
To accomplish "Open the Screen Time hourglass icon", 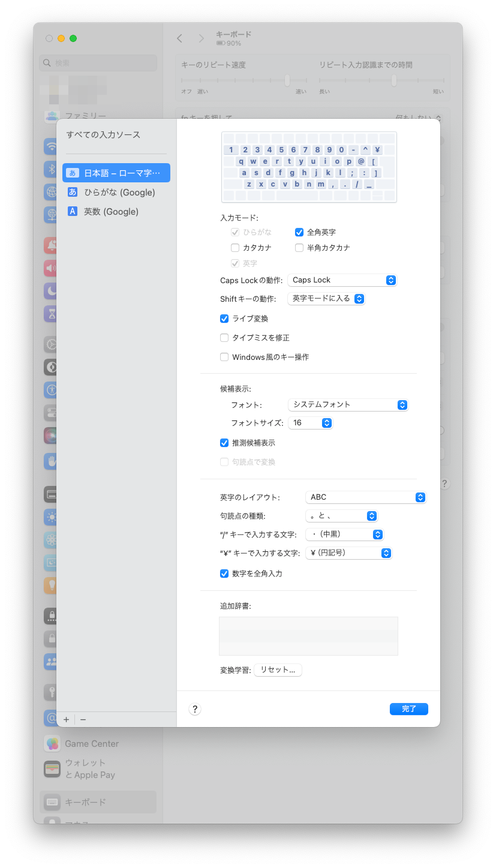I will [x=52, y=313].
